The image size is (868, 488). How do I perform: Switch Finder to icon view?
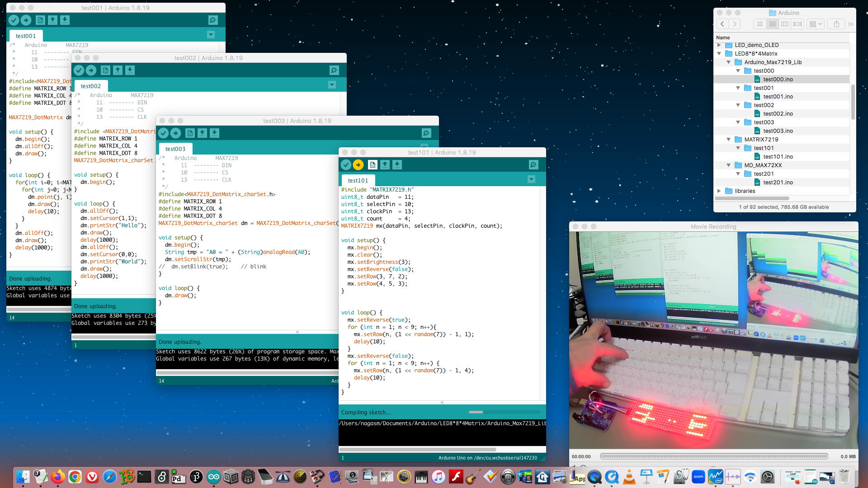click(x=760, y=24)
